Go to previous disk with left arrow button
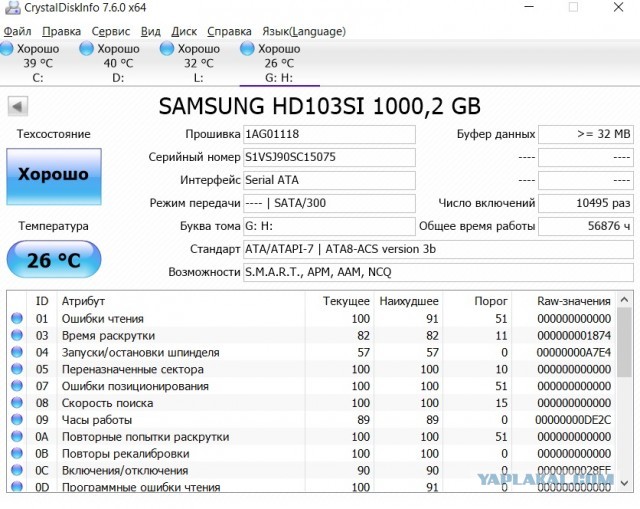 click(x=18, y=106)
